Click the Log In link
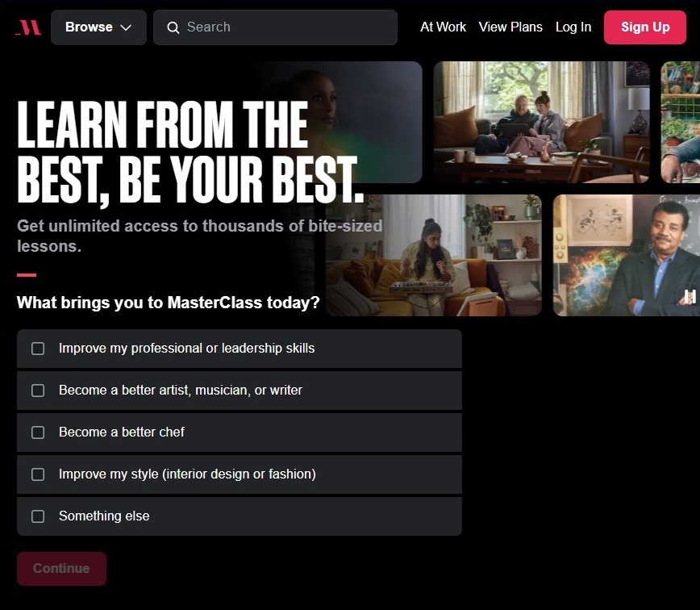 coord(573,27)
